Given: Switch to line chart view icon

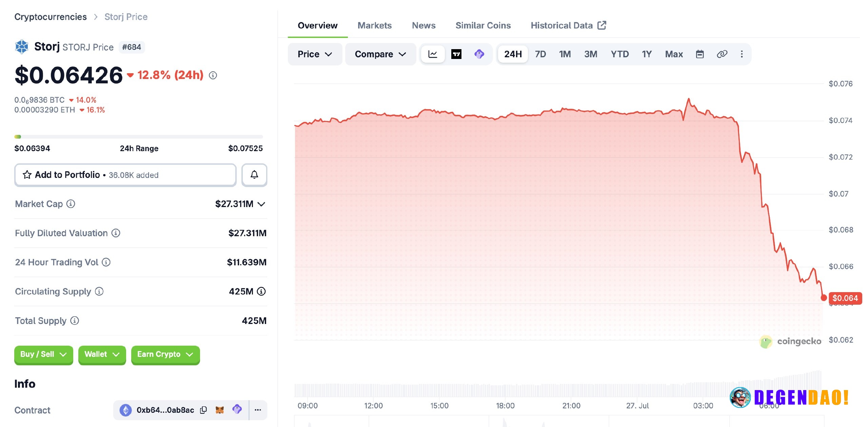Looking at the screenshot, I should [x=433, y=54].
